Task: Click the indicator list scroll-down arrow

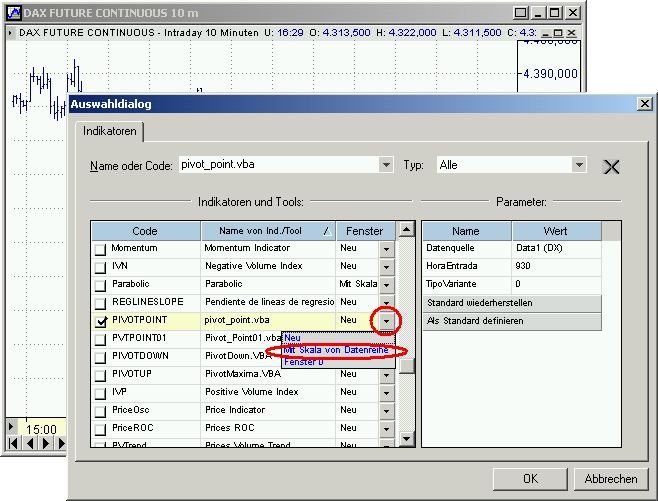Action: point(406,439)
